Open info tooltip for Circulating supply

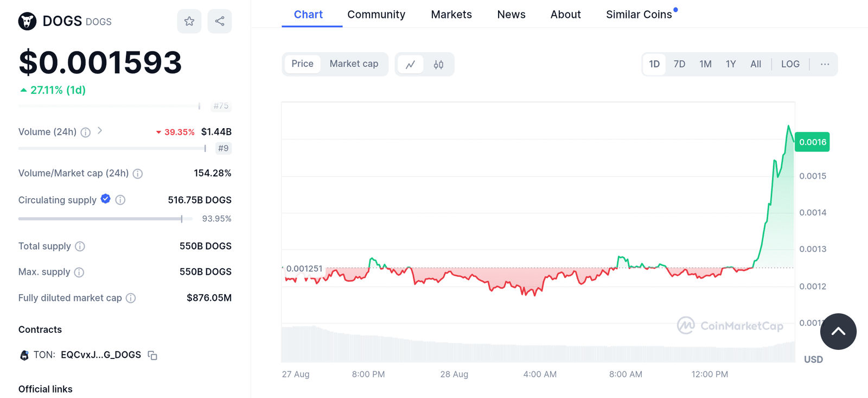(120, 200)
